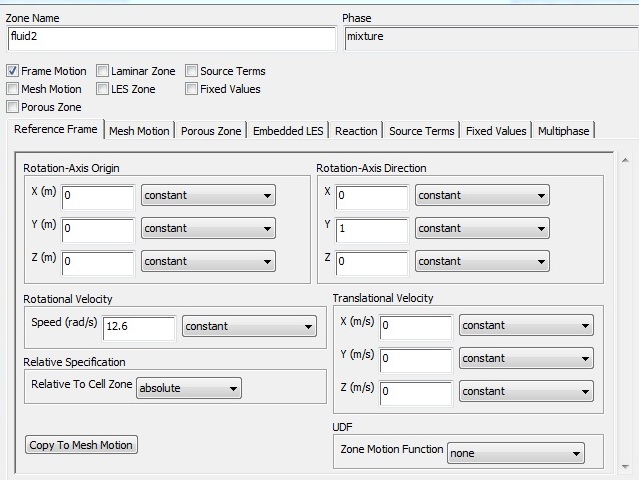639x480 pixels.
Task: Check the LES Zone option
Action: click(103, 89)
